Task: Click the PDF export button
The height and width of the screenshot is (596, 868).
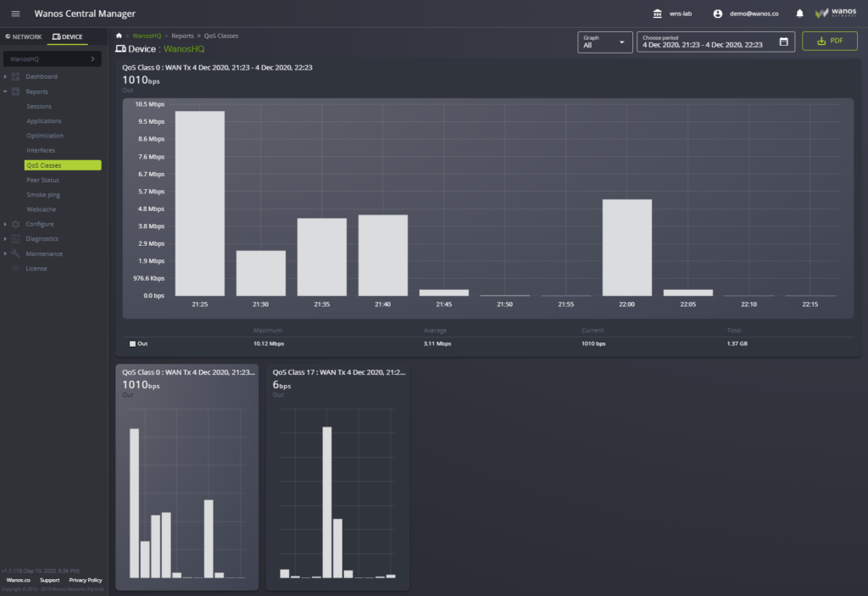Action: point(829,40)
